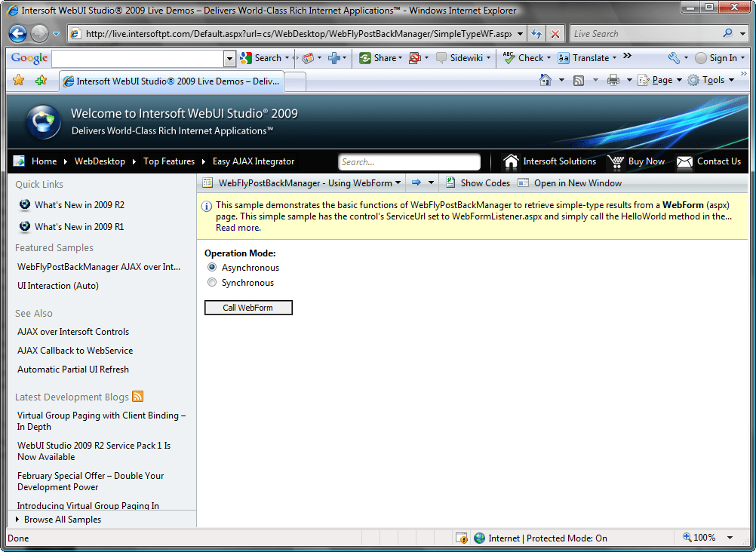
Task: Open the Home menu in the navigation bar
Action: pyautogui.click(x=44, y=161)
